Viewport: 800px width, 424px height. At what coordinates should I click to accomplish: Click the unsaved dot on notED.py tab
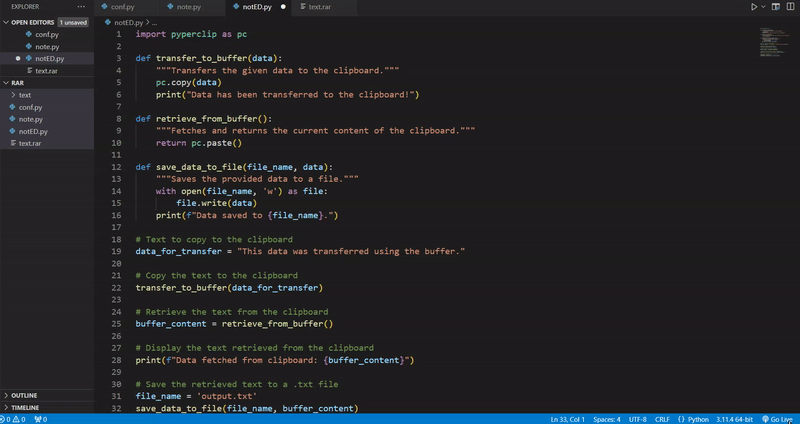283,7
